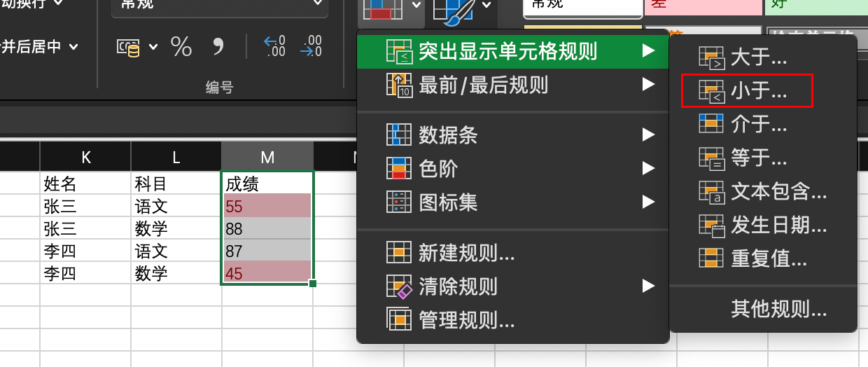
Task: Click the percent style icon
Action: tap(181, 47)
